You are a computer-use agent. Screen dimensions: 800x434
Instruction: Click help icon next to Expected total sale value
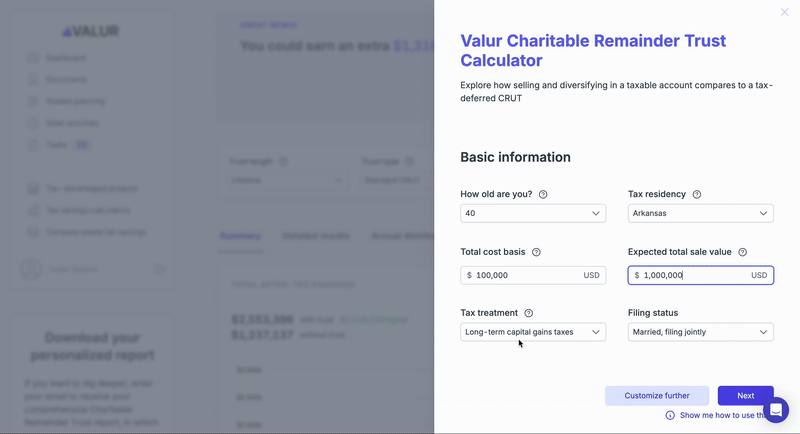point(743,252)
